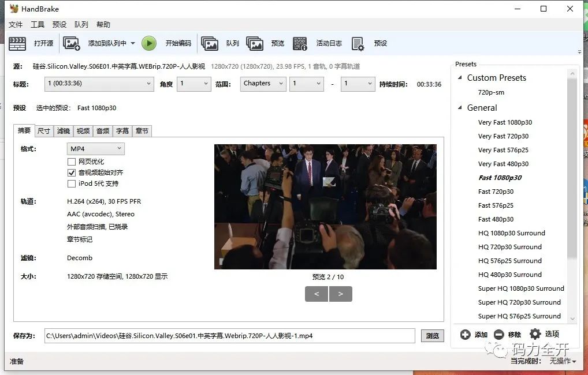Click scroll-down arrow of presets list
The height and width of the screenshot is (375, 588).
572,319
